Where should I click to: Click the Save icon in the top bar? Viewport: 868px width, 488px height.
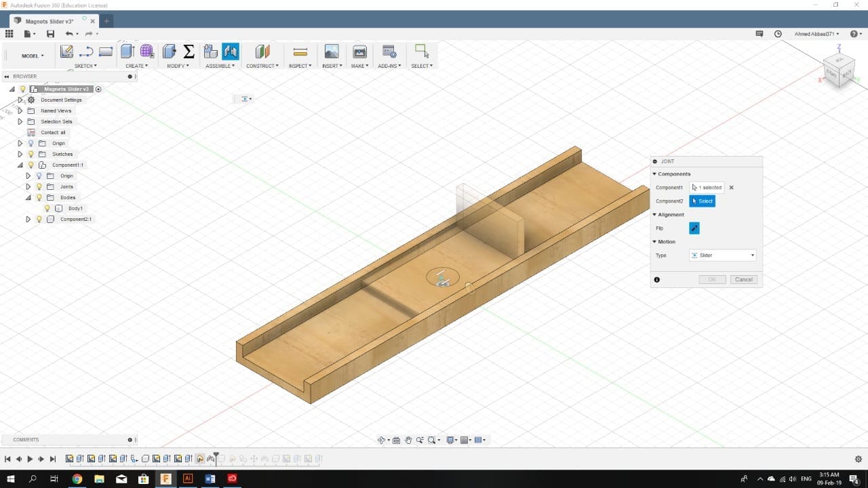(x=50, y=34)
